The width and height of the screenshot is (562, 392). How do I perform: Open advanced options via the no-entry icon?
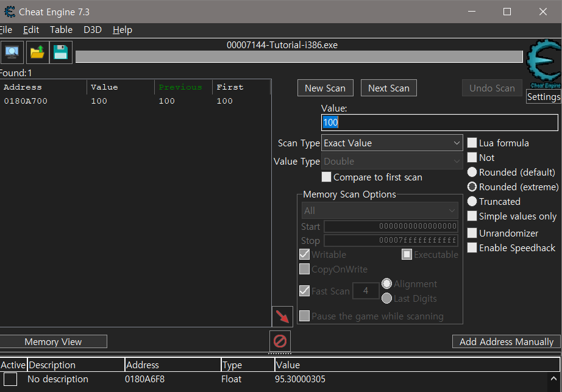[279, 342]
